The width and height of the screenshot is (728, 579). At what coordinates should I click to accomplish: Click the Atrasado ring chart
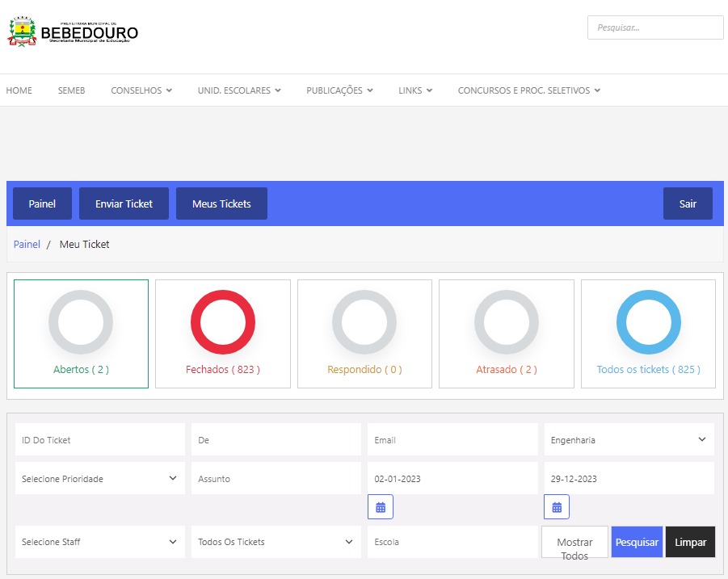[x=507, y=321]
